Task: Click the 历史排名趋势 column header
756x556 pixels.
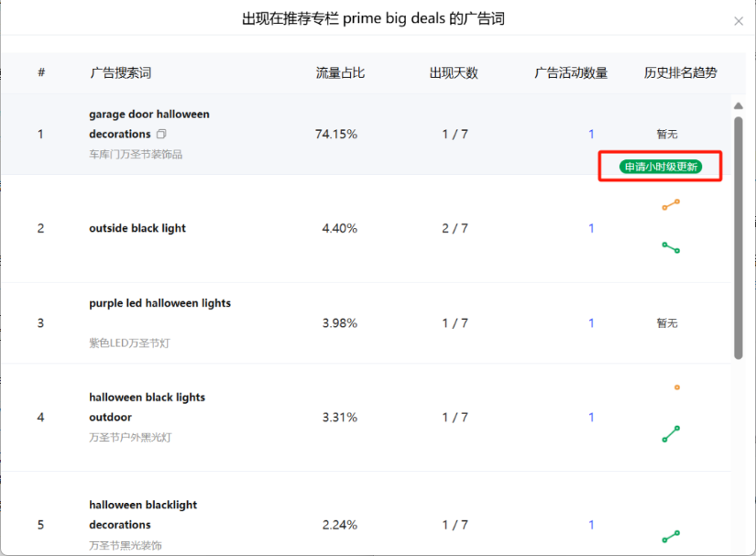Action: coord(680,72)
